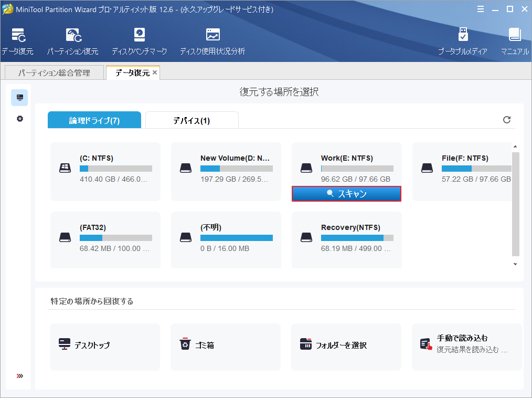Expand the sidebar with red double arrows
The width and height of the screenshot is (532, 398).
click(x=19, y=376)
